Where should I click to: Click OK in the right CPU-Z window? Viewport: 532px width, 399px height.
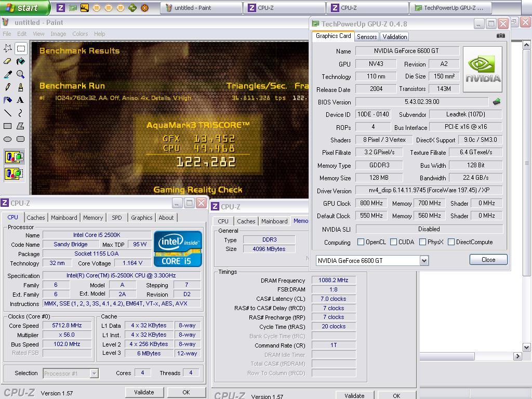(x=396, y=395)
